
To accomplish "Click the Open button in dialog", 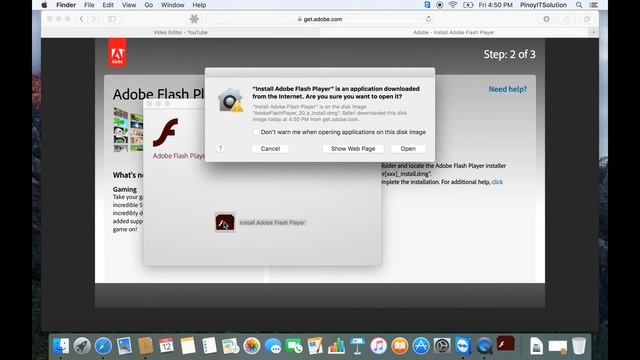I will coord(408,149).
